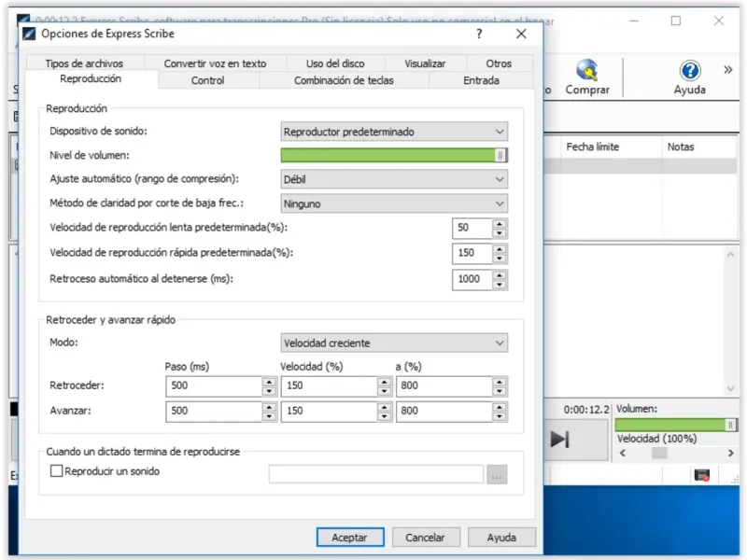
Task: Close the Opciones de Express Scribe dialog
Action: pos(521,34)
